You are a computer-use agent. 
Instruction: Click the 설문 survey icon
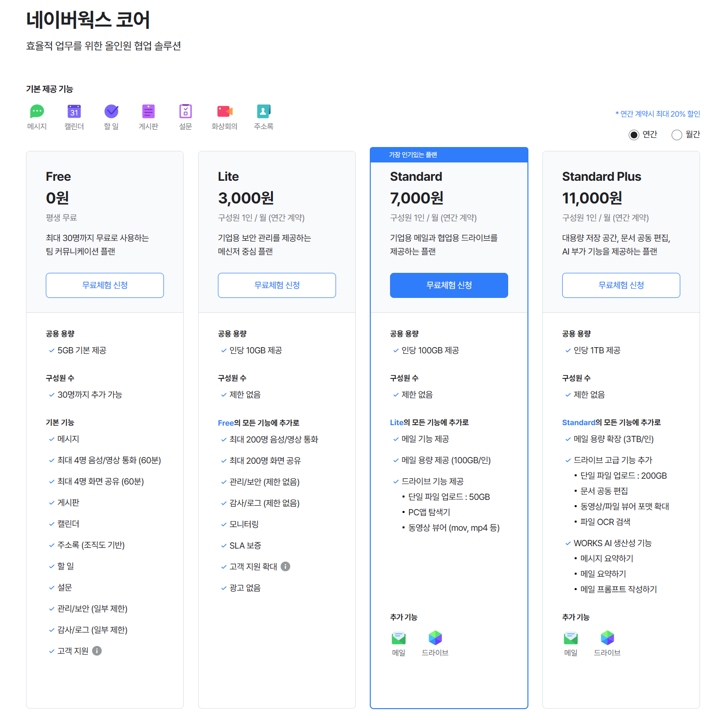click(186, 111)
